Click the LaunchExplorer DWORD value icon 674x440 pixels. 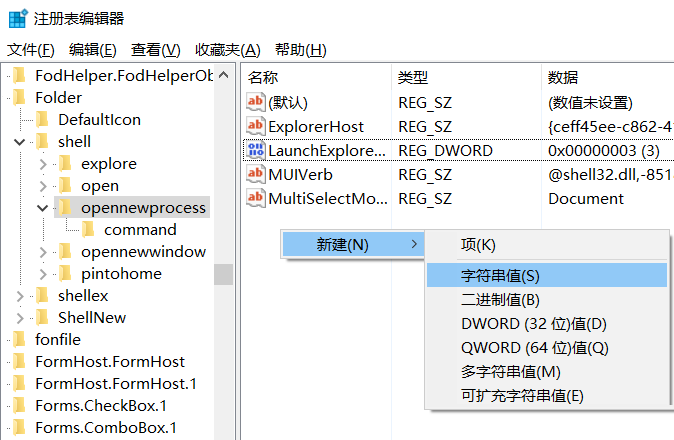256,150
